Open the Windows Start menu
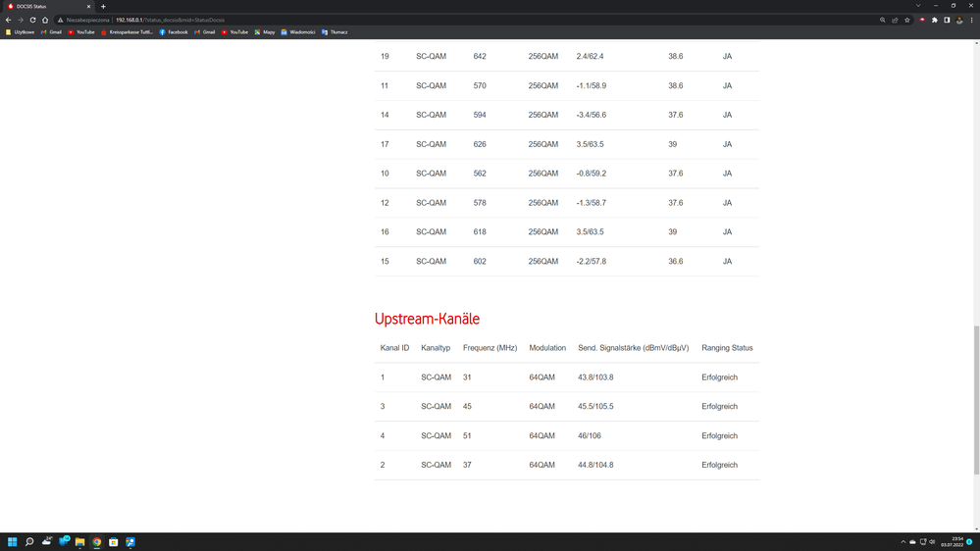The height and width of the screenshot is (551, 980). tap(12, 541)
